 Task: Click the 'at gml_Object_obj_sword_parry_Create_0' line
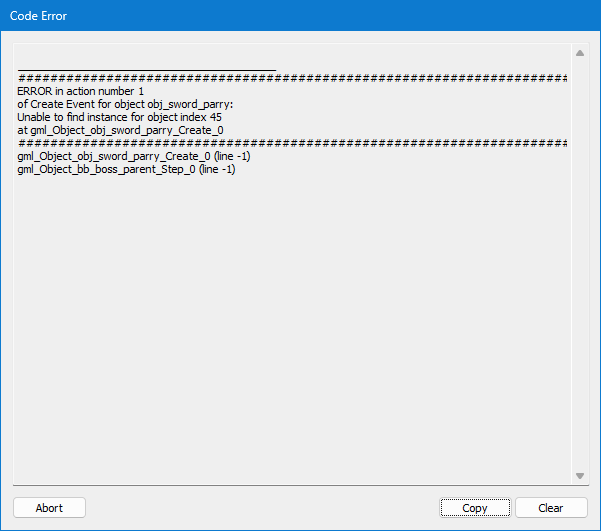pyautogui.click(x=120, y=130)
